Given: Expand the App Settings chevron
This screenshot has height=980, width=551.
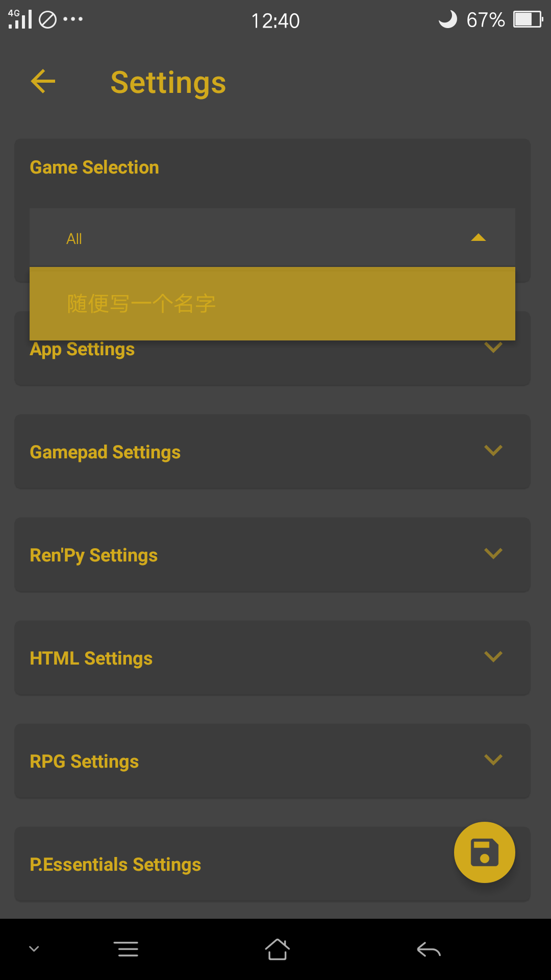Looking at the screenshot, I should pos(493,348).
